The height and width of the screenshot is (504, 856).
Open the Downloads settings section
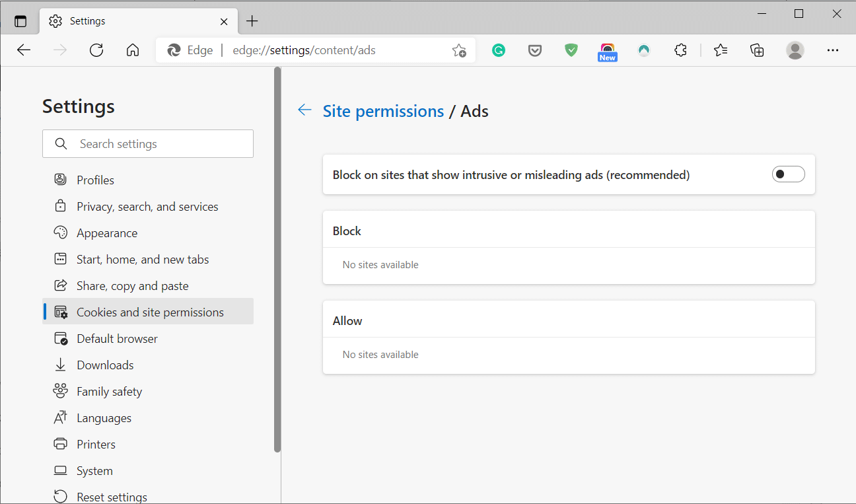tap(105, 365)
